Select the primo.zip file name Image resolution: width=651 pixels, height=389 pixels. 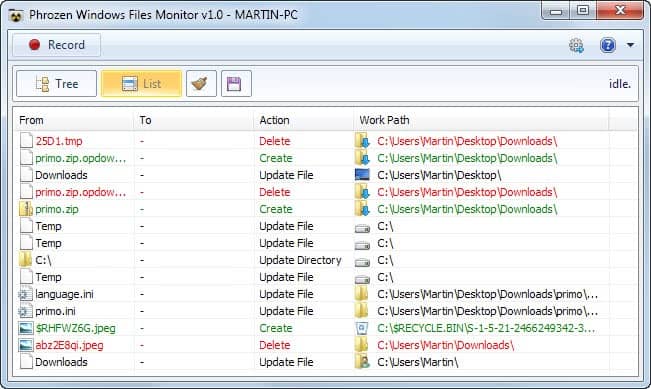57,209
